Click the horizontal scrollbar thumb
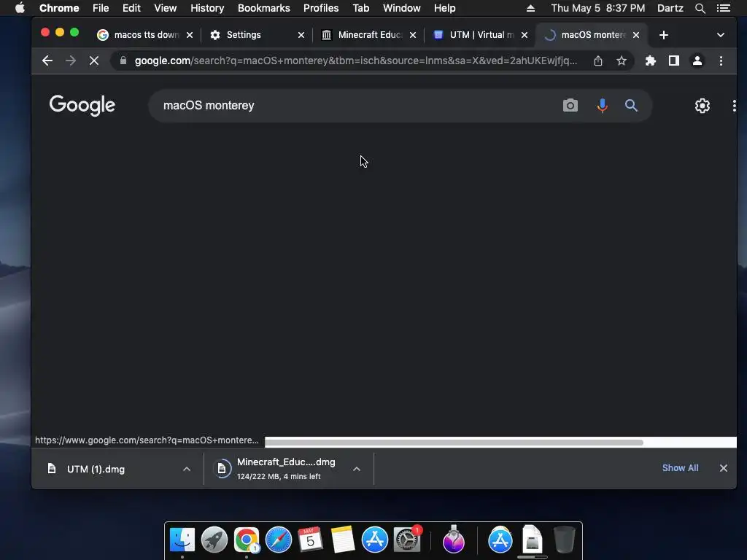The width and height of the screenshot is (747, 560). [x=454, y=443]
